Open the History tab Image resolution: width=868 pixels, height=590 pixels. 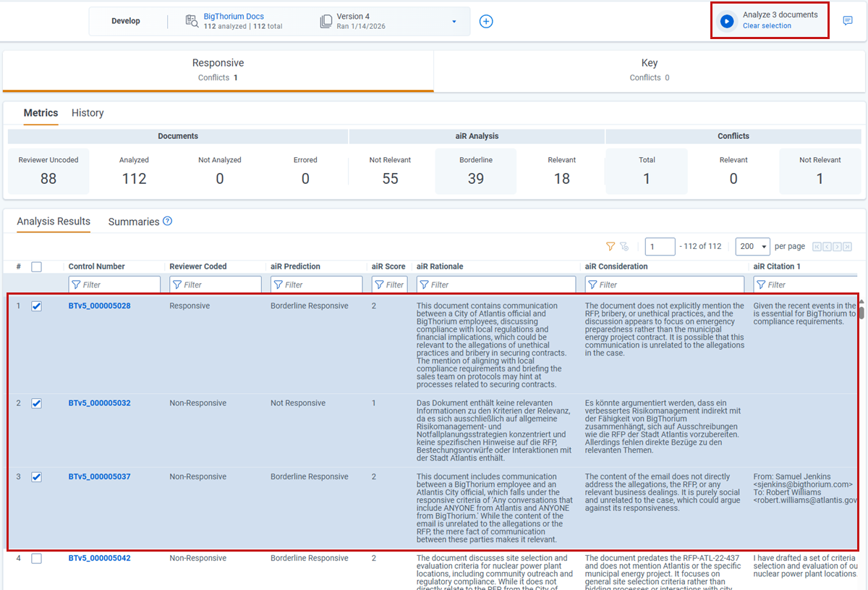(88, 113)
